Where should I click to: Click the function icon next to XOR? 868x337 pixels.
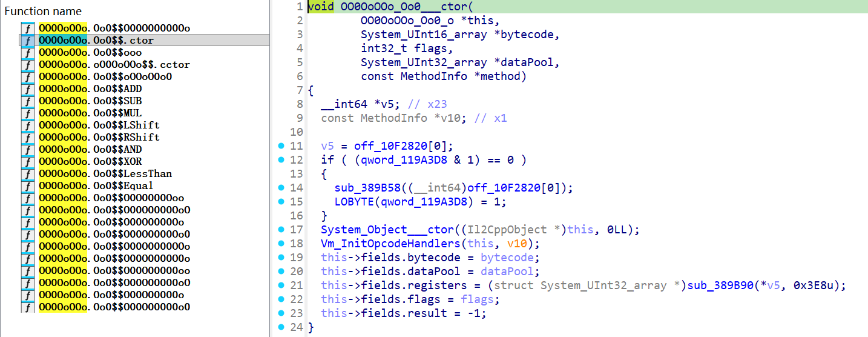[27, 162]
